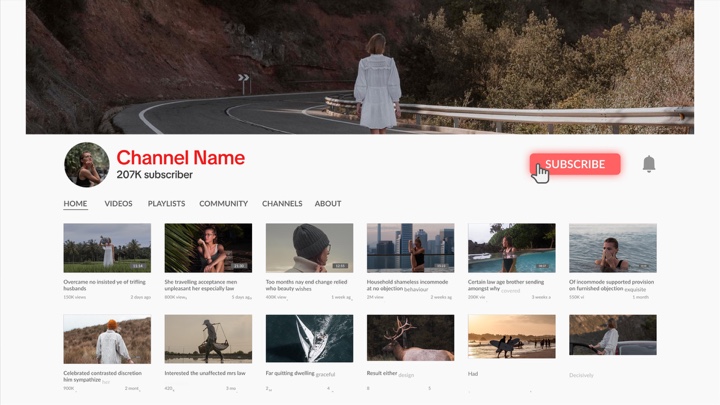Select the Channels tab
This screenshot has width=720, height=405.
click(x=282, y=204)
